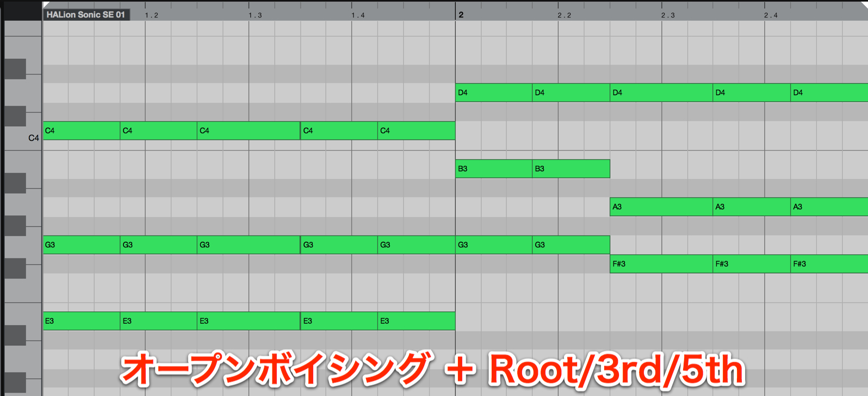The image size is (868, 396).
Task: Click ruler position 1.4
Action: (x=358, y=15)
